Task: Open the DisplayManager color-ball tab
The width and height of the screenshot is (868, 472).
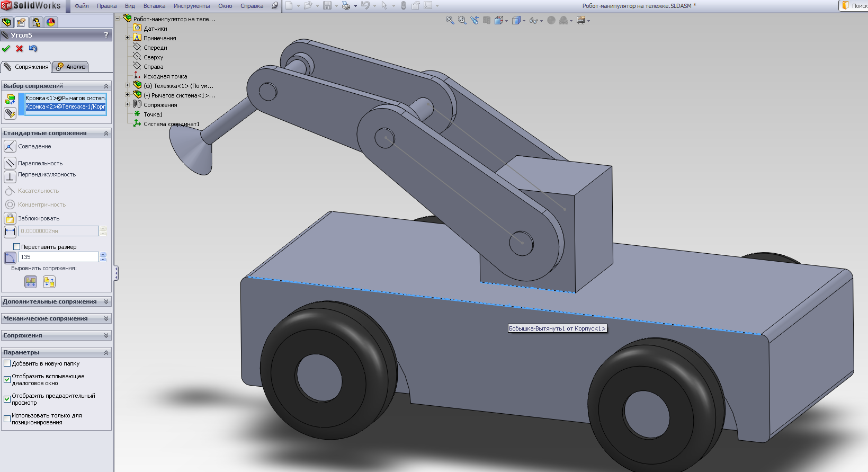Action: tap(51, 22)
